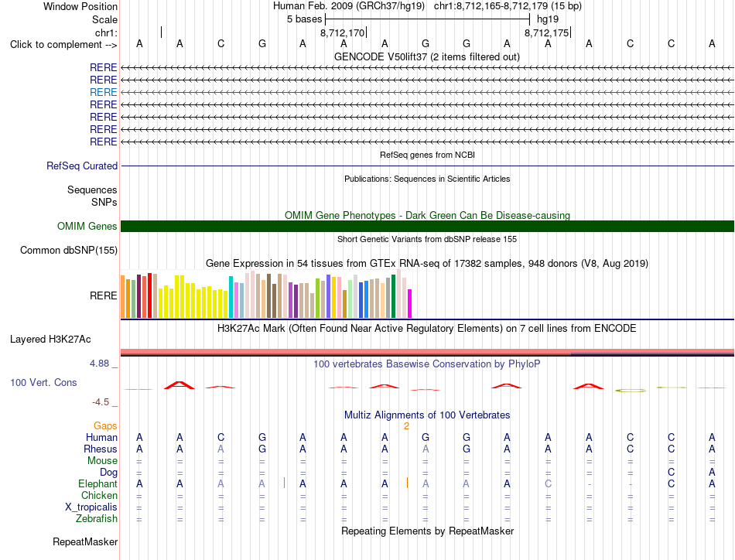This screenshot has width=735, height=560.
Task: Click the 'Click to complement -->' label
Action: point(63,45)
